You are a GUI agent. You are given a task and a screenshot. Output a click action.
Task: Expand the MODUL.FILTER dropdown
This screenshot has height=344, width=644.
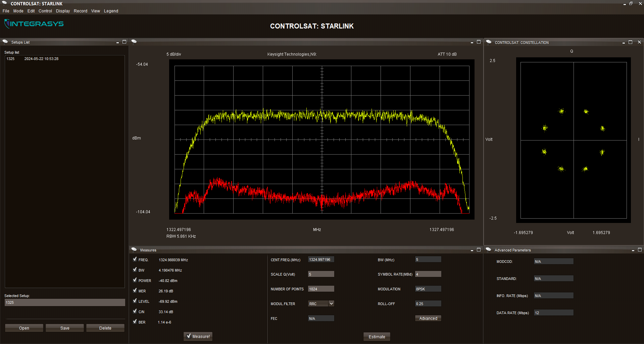tap(331, 303)
